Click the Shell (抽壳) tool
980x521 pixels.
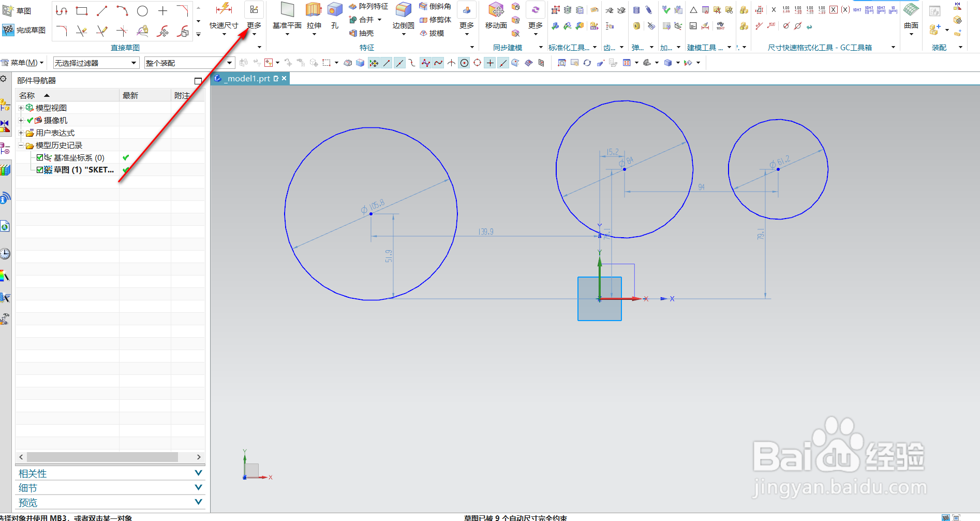[362, 33]
